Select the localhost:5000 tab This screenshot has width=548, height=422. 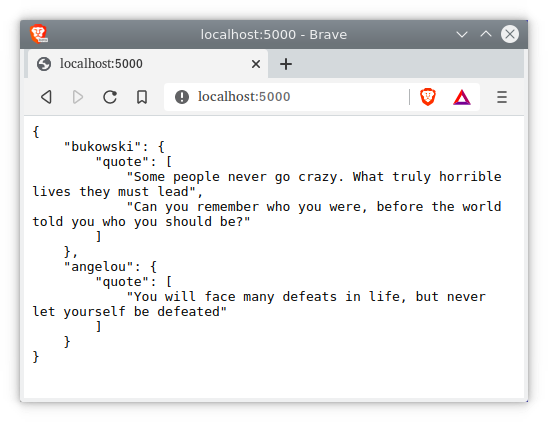(148, 64)
